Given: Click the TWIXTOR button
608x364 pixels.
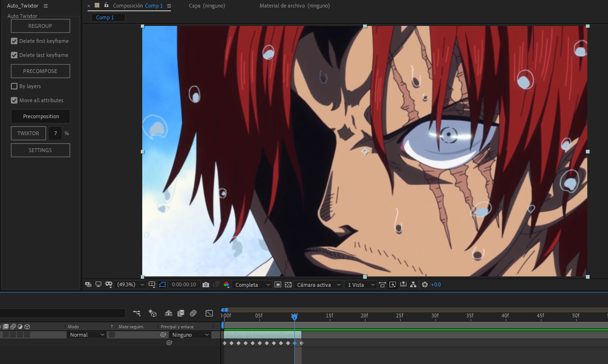Looking at the screenshot, I should 28,133.
